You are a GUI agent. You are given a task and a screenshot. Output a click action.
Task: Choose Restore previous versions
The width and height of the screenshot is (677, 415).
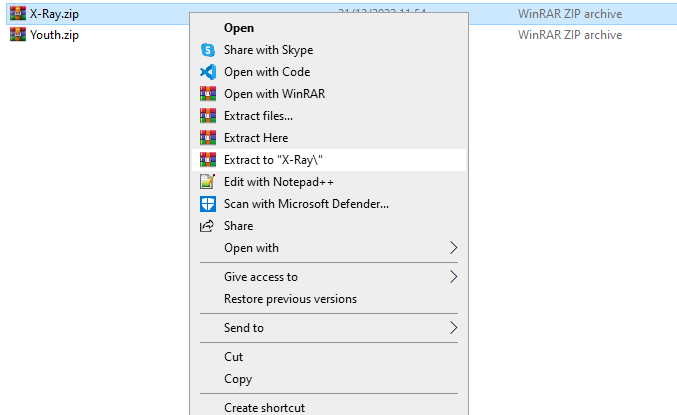pyautogui.click(x=290, y=299)
